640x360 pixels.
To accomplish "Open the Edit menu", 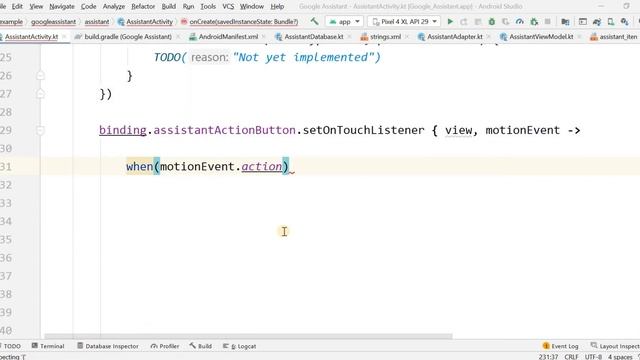I will [x=17, y=7].
